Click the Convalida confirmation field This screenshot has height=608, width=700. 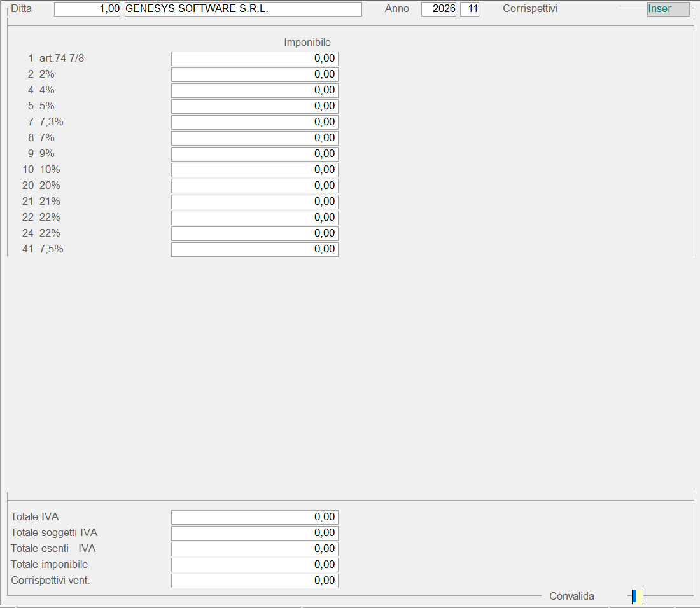pyautogui.click(x=637, y=597)
